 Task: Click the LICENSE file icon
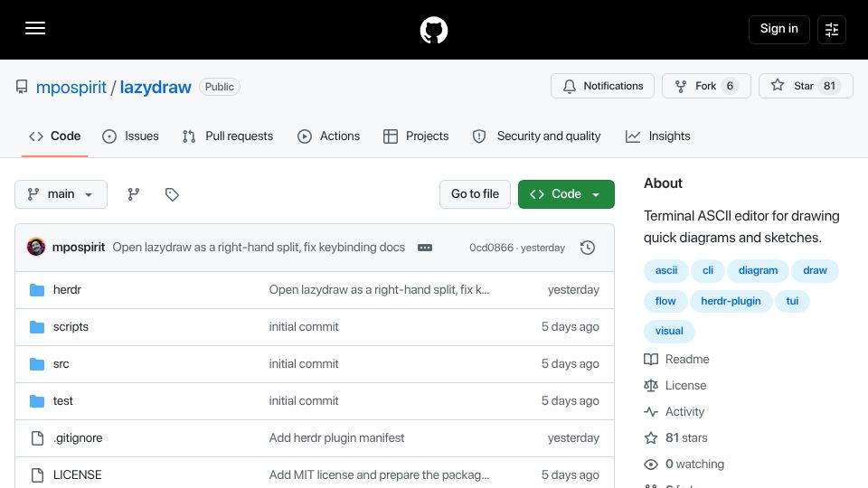tap(37, 475)
